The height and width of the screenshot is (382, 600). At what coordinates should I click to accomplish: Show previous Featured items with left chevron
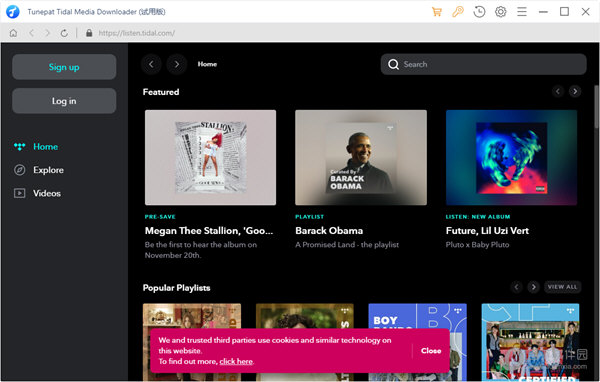coord(558,91)
